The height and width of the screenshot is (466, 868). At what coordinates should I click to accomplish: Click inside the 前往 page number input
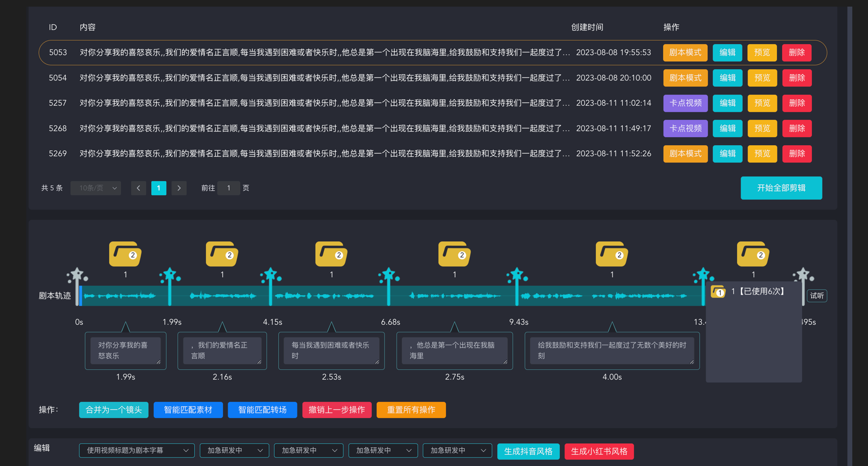coord(229,188)
